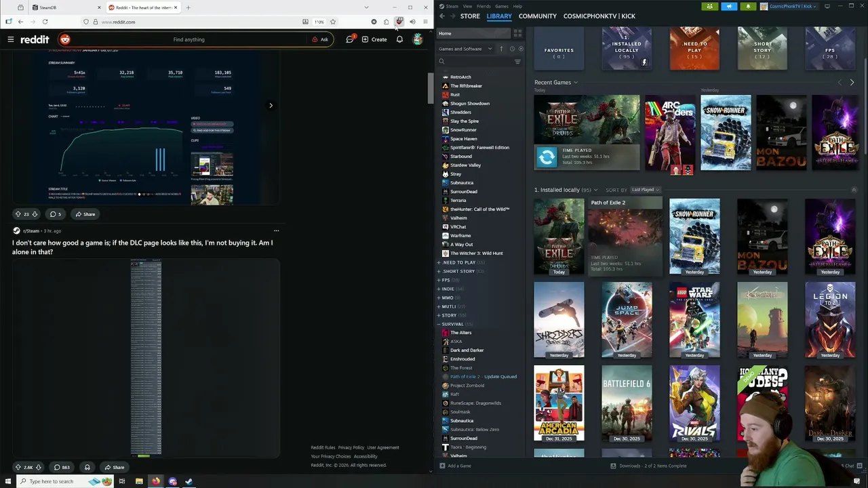Viewport: 868px width, 488px height.
Task: Switch to the SteamDB browser tab
Action: pos(66,7)
